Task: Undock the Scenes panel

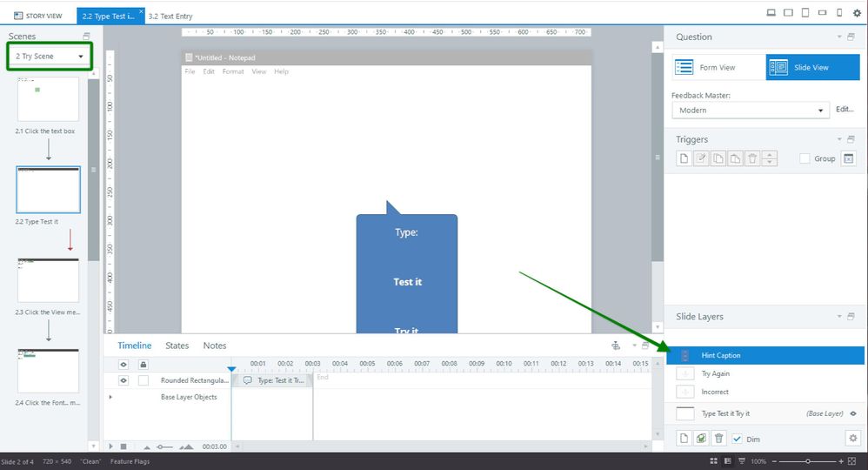Action: tap(86, 36)
